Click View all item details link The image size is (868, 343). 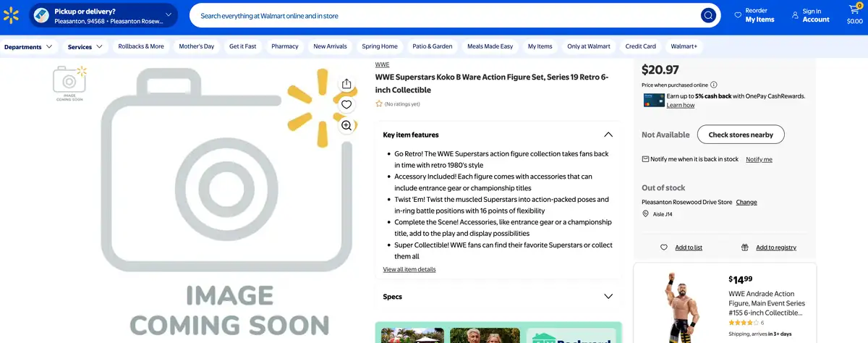click(x=409, y=269)
